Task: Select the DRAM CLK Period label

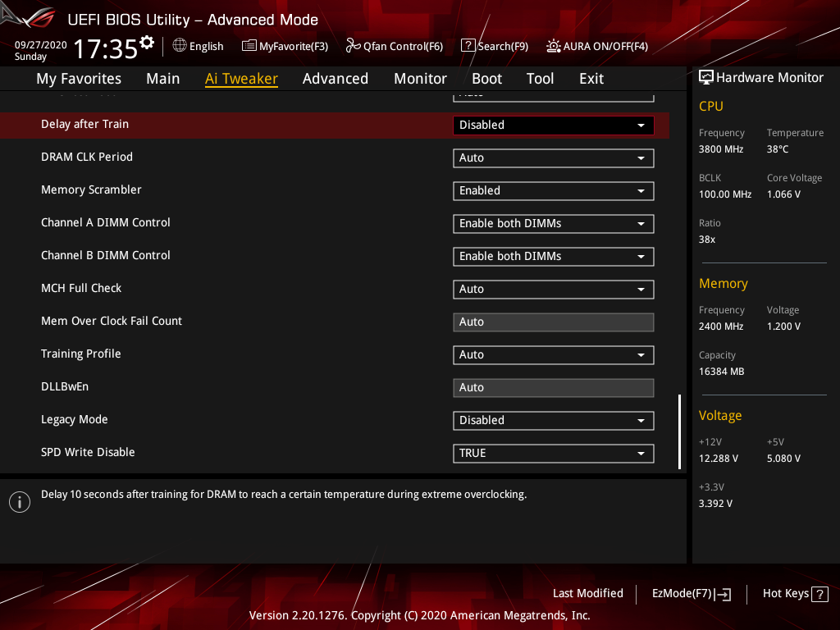Action: click(x=87, y=157)
